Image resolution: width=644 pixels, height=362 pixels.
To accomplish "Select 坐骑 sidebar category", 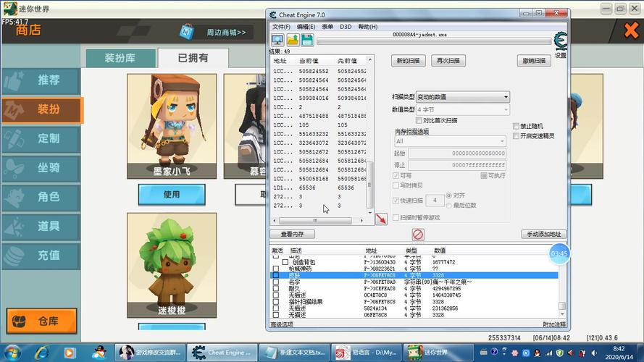I will [x=41, y=168].
